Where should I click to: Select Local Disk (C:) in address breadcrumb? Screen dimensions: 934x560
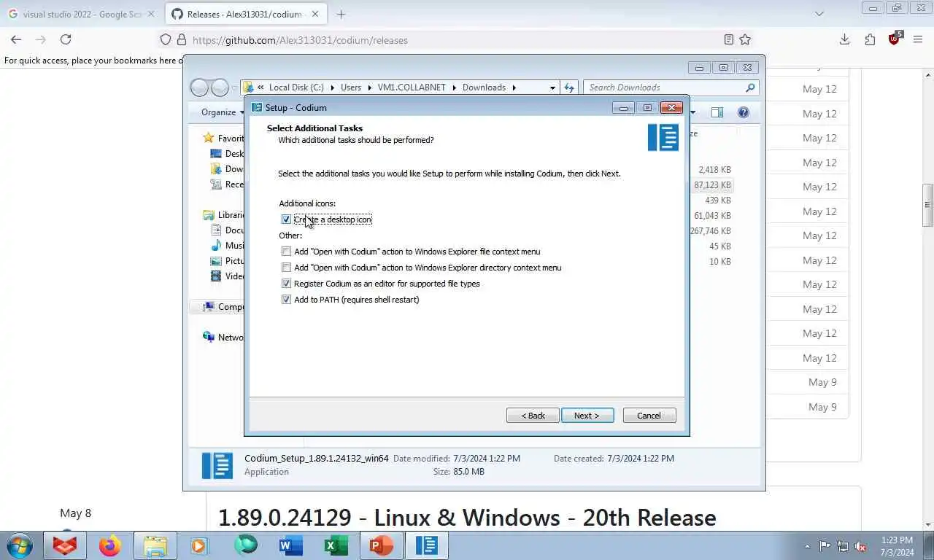click(296, 87)
